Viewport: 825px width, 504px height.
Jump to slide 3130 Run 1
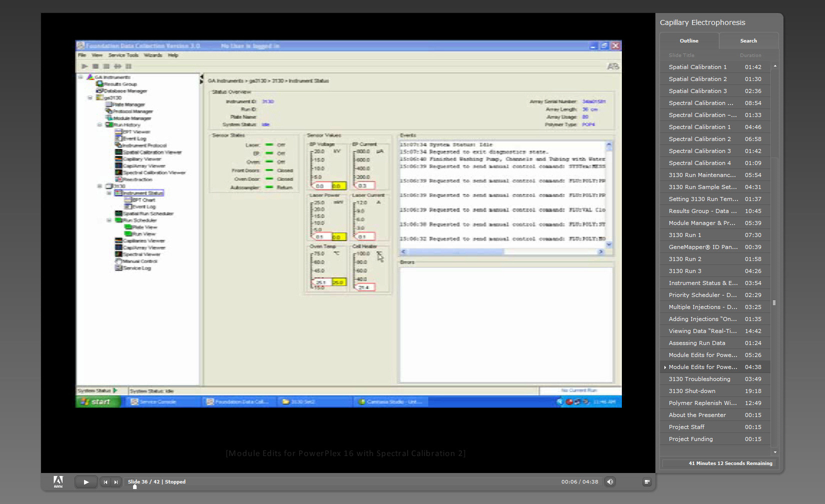tap(715, 235)
